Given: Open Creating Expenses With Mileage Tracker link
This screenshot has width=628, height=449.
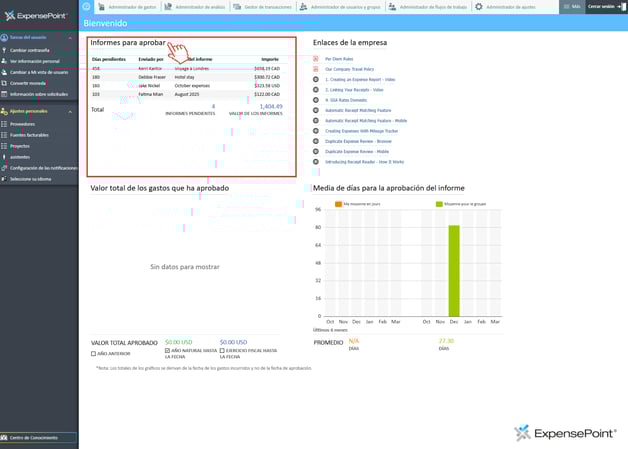Looking at the screenshot, I should [x=362, y=131].
